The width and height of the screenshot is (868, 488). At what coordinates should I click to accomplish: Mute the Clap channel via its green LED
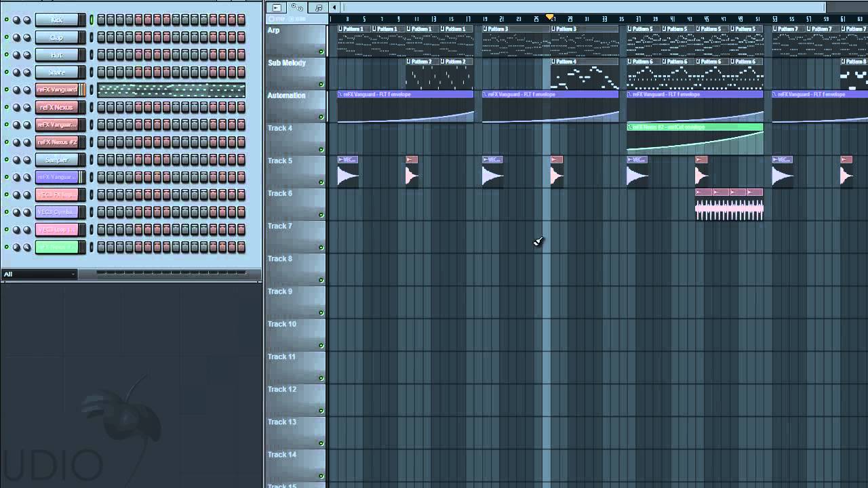click(x=7, y=37)
